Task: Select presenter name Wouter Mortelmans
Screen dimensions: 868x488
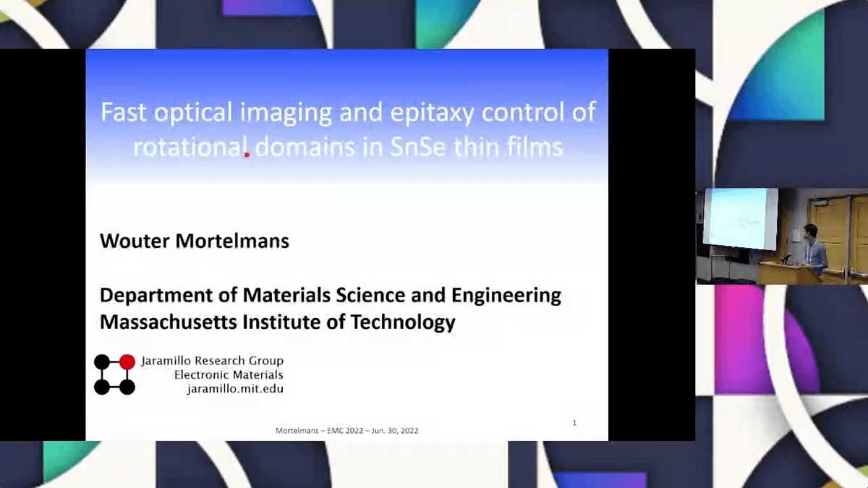Action: (x=195, y=241)
